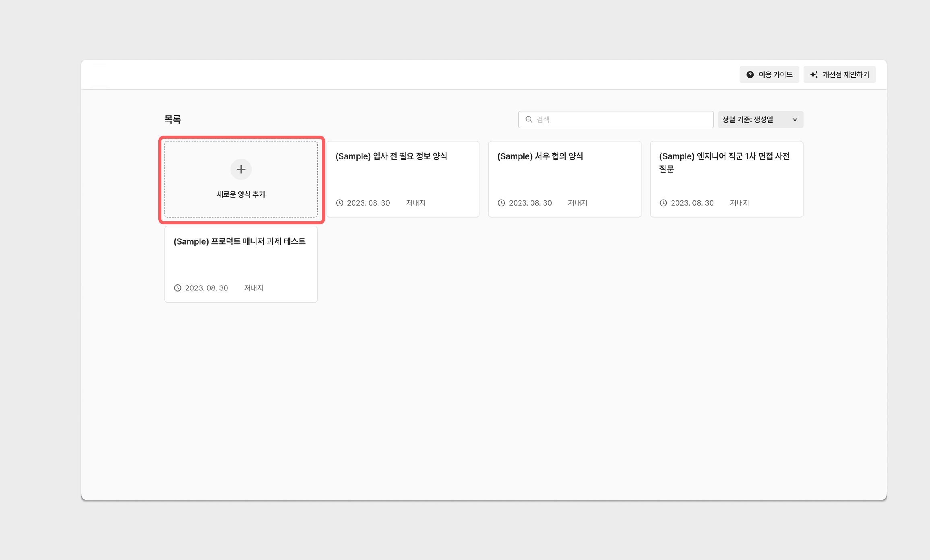This screenshot has width=930, height=560.
Task: Open (Sample) 프로덕트 매니저 과제 테스트 card
Action: 241,261
